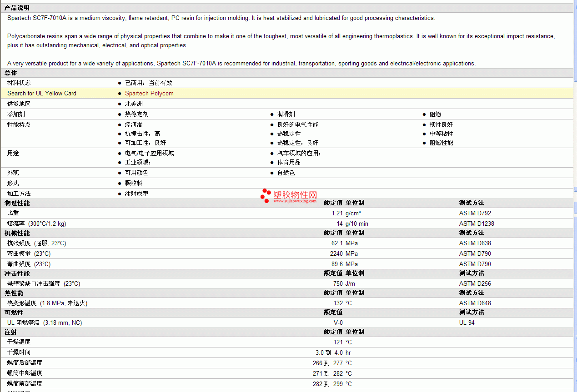Viewport: 577px width, 392px height.
Task: Select the ASTM D638 test method
Action: point(475,243)
